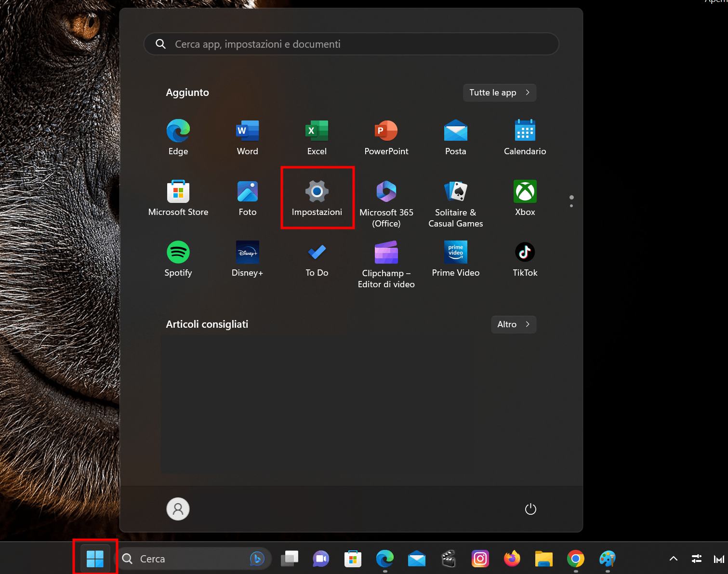This screenshot has width=728, height=574.
Task: Open Calendario
Action: tap(525, 136)
